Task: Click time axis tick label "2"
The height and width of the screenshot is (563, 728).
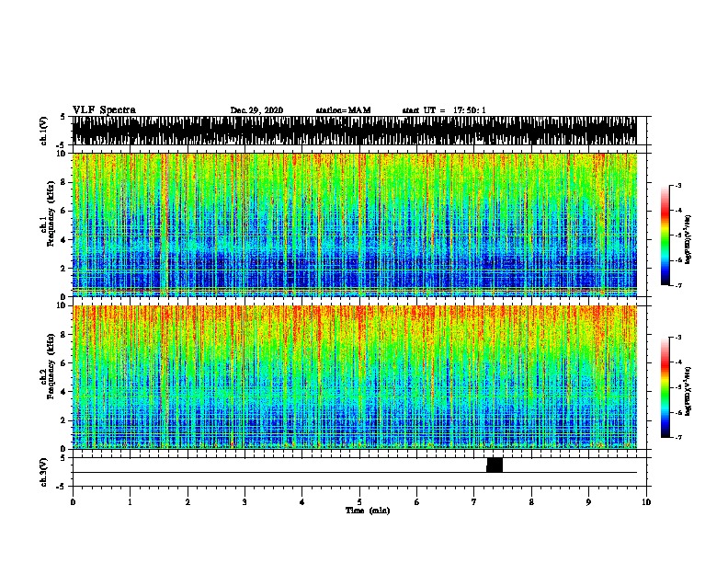Action: tap(188, 501)
